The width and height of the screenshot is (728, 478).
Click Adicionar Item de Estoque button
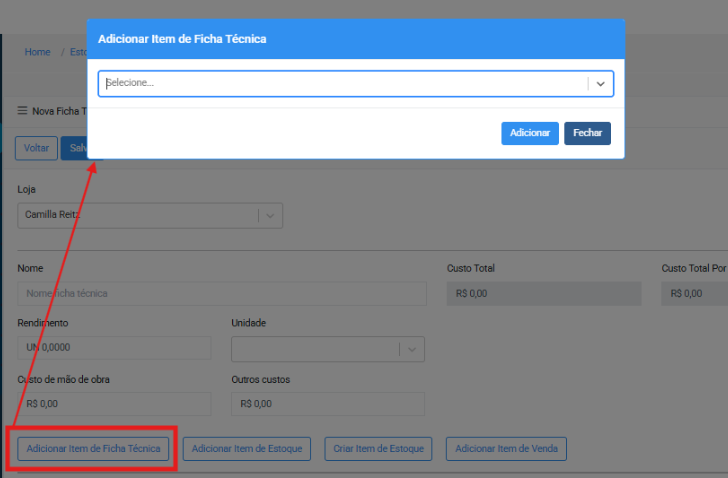tap(247, 449)
